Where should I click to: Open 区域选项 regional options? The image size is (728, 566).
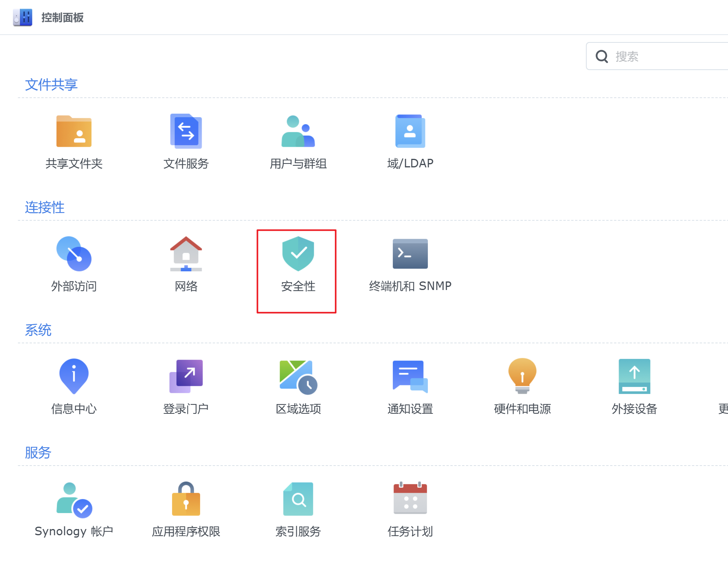click(x=298, y=376)
